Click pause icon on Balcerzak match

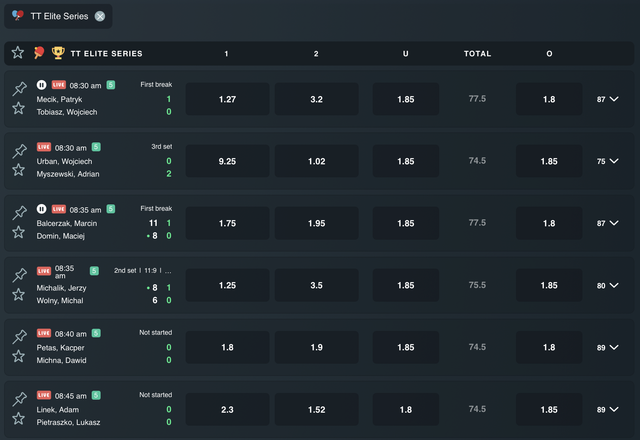(41, 209)
